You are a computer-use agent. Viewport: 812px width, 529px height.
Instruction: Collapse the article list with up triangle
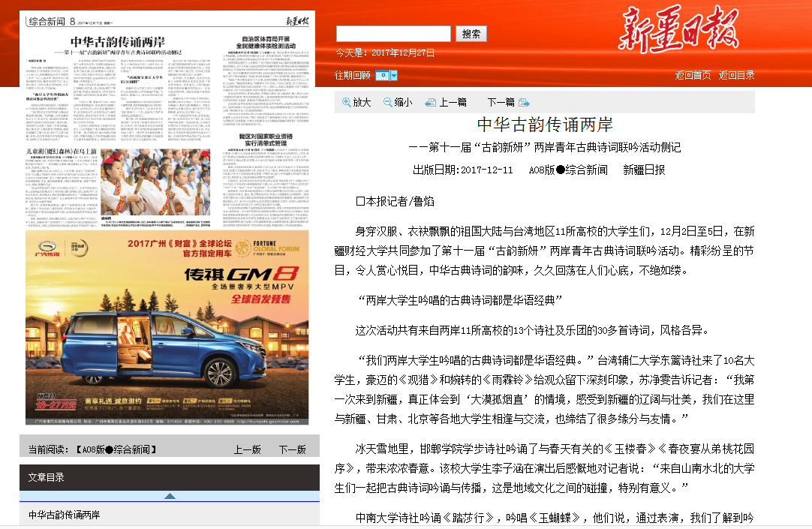click(x=170, y=496)
